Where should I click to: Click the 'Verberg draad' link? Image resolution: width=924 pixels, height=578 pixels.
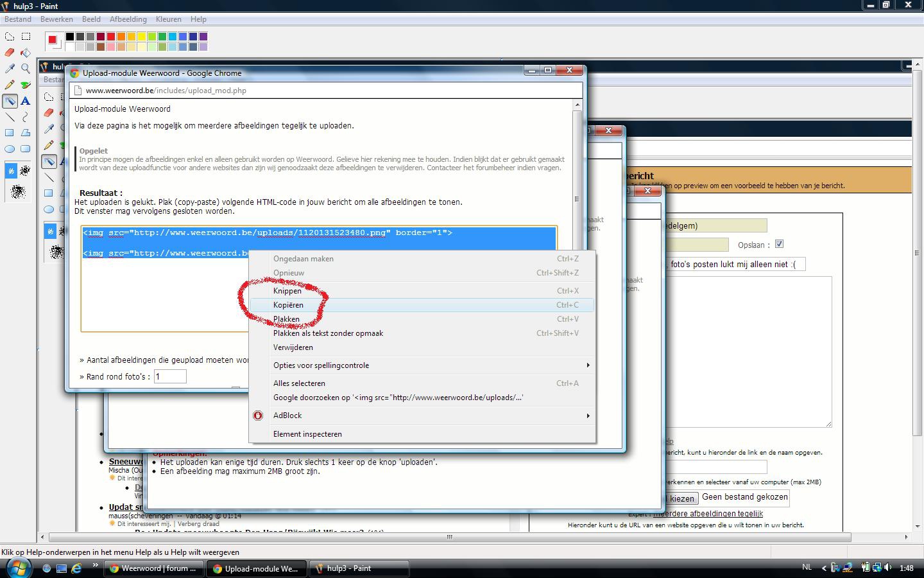(x=198, y=524)
